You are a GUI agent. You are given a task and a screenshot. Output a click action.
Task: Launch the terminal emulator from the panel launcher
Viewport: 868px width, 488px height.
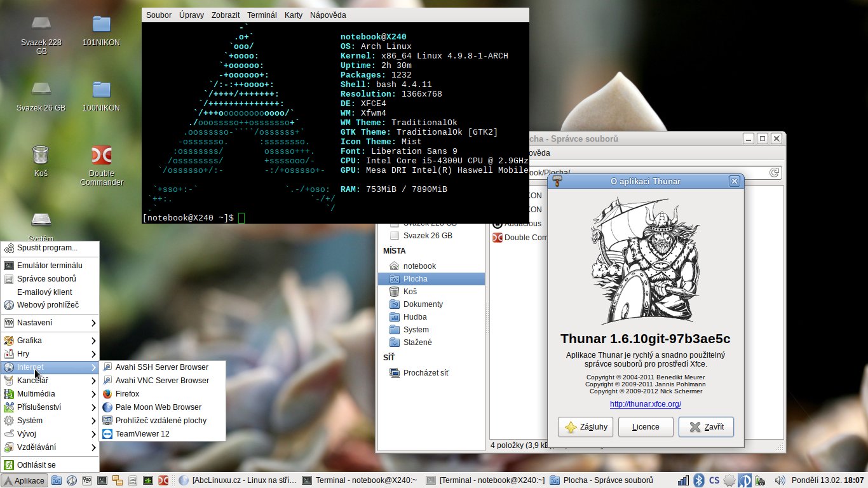pos(102,480)
